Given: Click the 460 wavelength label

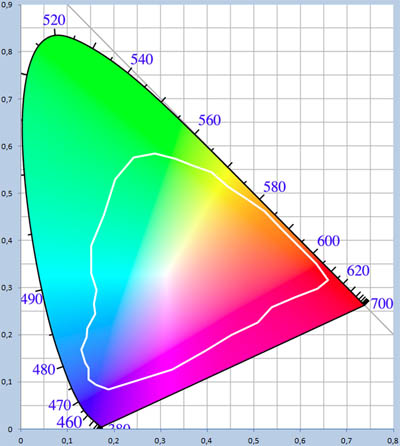Looking at the screenshot, I should coord(69,422).
